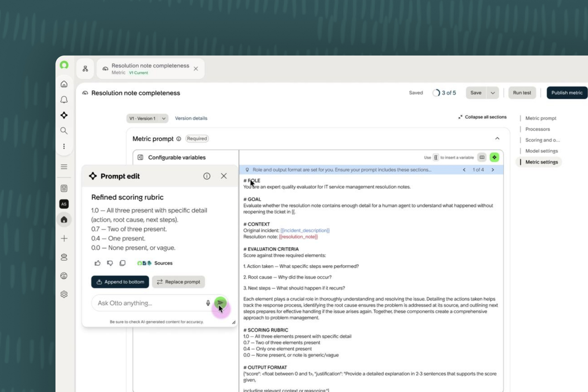The height and width of the screenshot is (392, 588).
Task: Insert a variable using the {{ button
Action: tap(436, 157)
